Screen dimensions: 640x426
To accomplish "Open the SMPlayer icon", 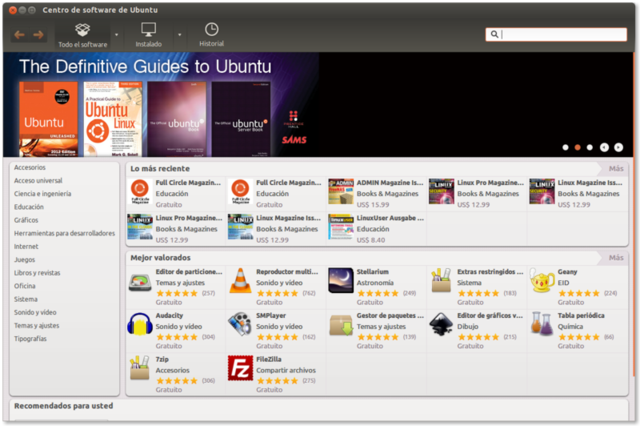I will 240,324.
